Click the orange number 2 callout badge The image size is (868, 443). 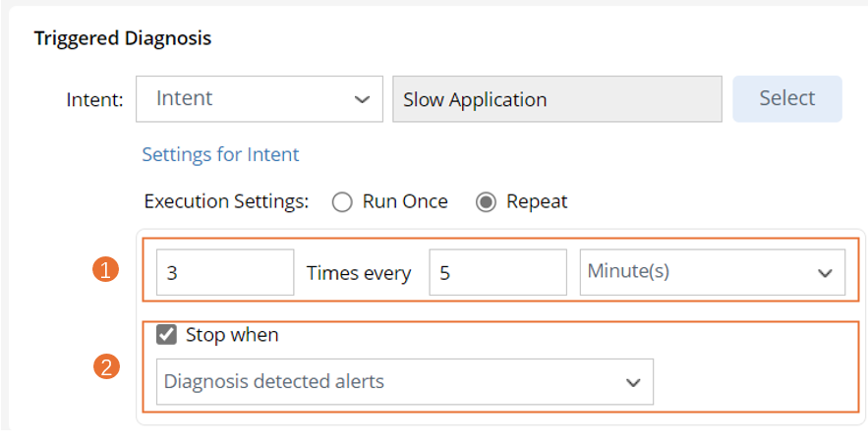(x=106, y=367)
